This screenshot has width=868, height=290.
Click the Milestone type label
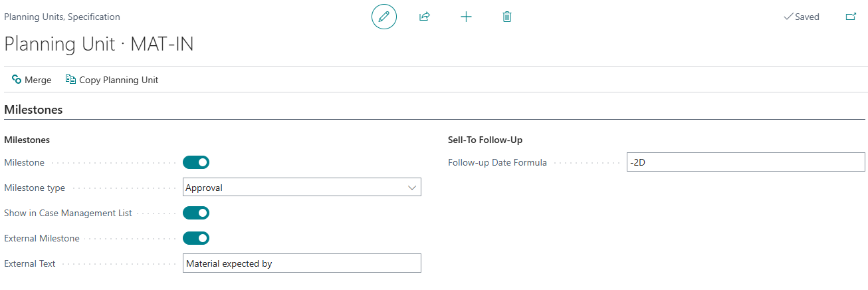tap(35, 188)
